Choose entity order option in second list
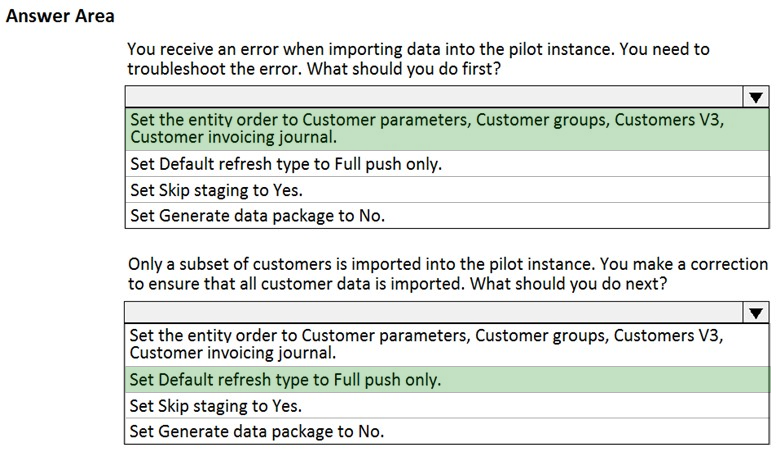Image resolution: width=776 pixels, height=452 pixels. click(x=447, y=345)
